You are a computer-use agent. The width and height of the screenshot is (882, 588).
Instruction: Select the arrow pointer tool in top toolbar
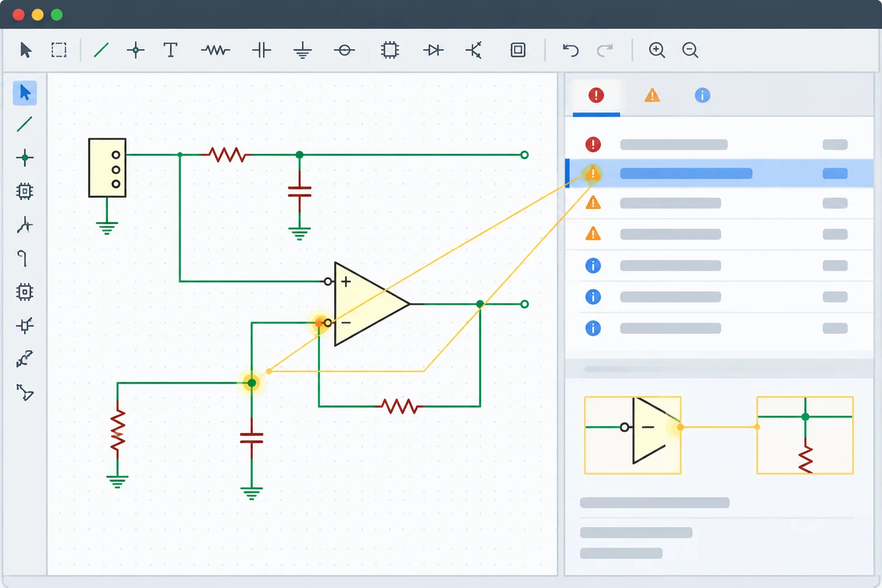click(26, 50)
